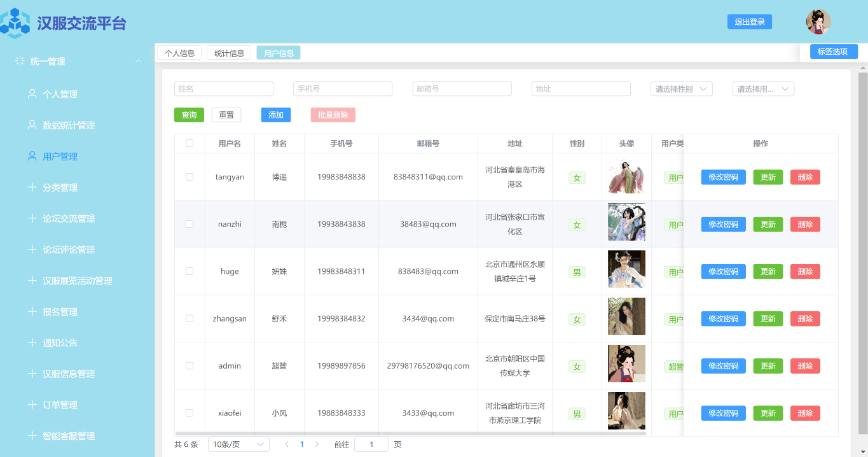Screen dimensions: 868x457
Task: Click the 汉服交流平台 title text
Action: click(81, 24)
